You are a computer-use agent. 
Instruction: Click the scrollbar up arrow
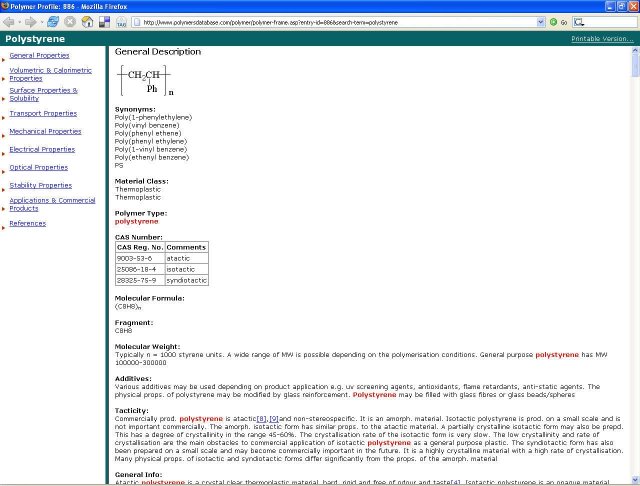click(x=635, y=51)
